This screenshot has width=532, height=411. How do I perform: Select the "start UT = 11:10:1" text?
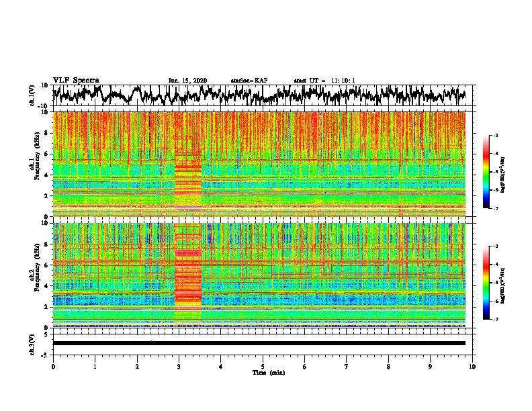324,81
